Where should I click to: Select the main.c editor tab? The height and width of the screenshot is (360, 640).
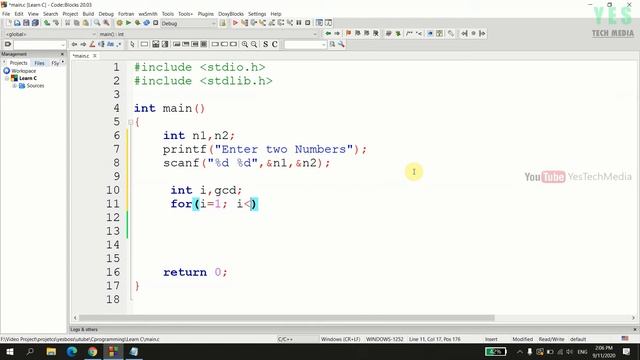click(81, 56)
